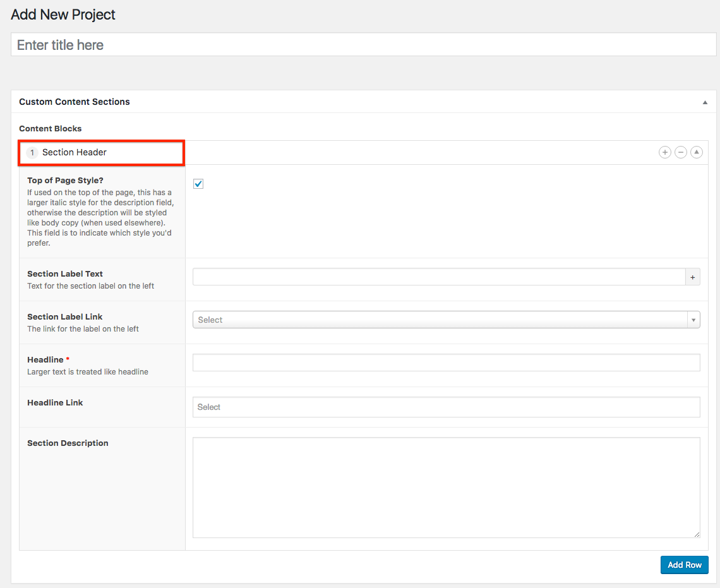The image size is (720, 588).
Task: Click the remove layout minus icon
Action: tap(680, 152)
